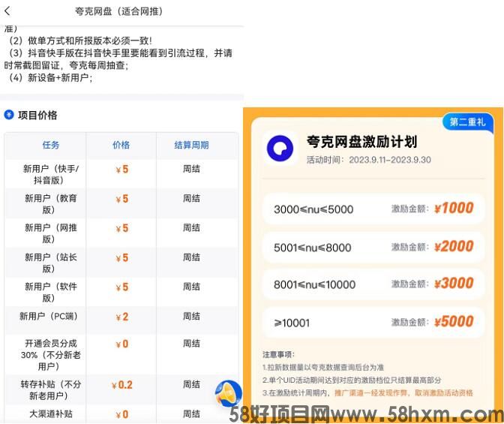Select the 价格 column header
Screen dimensions: 504x424
[x=121, y=145]
